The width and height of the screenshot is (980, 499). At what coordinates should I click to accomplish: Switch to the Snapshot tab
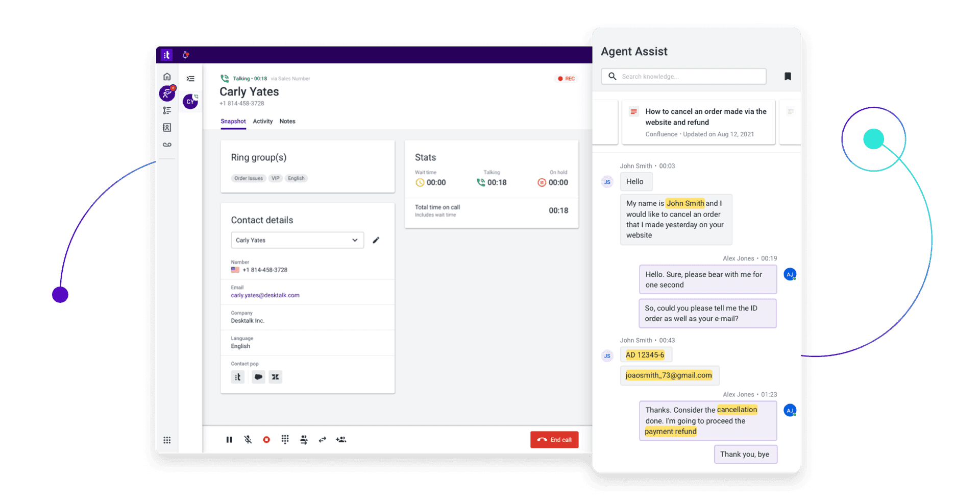tap(233, 122)
